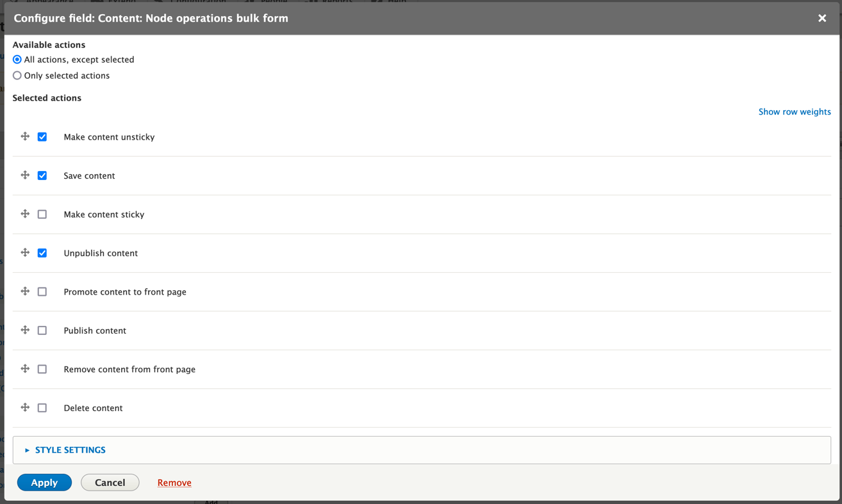Viewport: 842px width, 504px height.
Task: Click the drag handle beside Make content unsticky
Action: (25, 136)
